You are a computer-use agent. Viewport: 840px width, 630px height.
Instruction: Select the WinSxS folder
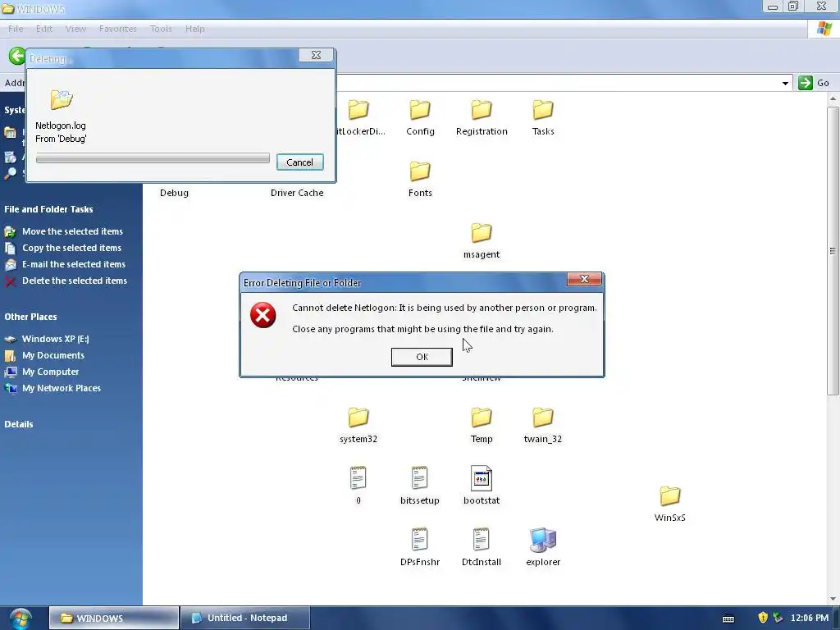pos(669,504)
